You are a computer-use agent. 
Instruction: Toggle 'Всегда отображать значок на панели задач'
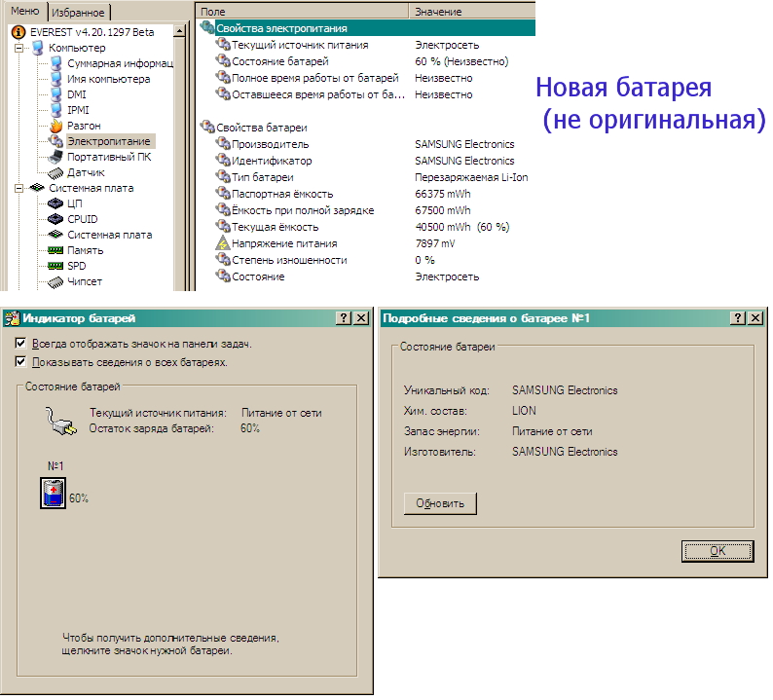pyautogui.click(x=21, y=344)
